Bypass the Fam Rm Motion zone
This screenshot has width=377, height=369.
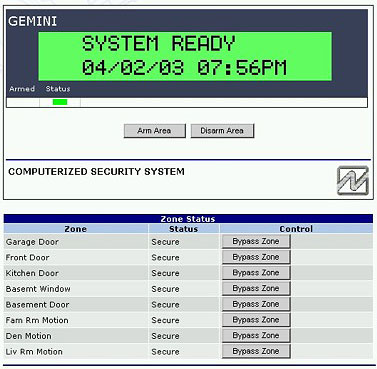(256, 320)
